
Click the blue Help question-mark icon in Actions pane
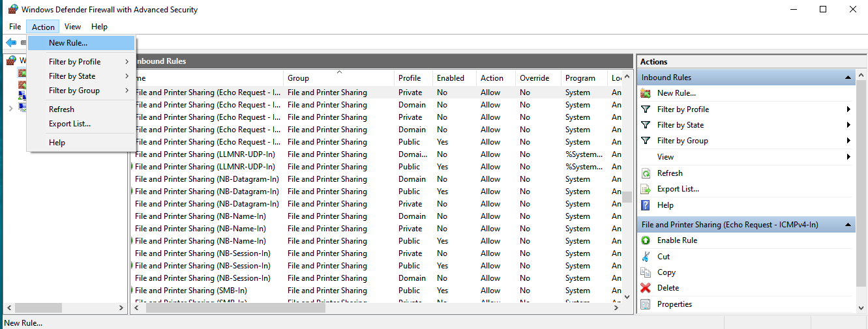point(646,205)
